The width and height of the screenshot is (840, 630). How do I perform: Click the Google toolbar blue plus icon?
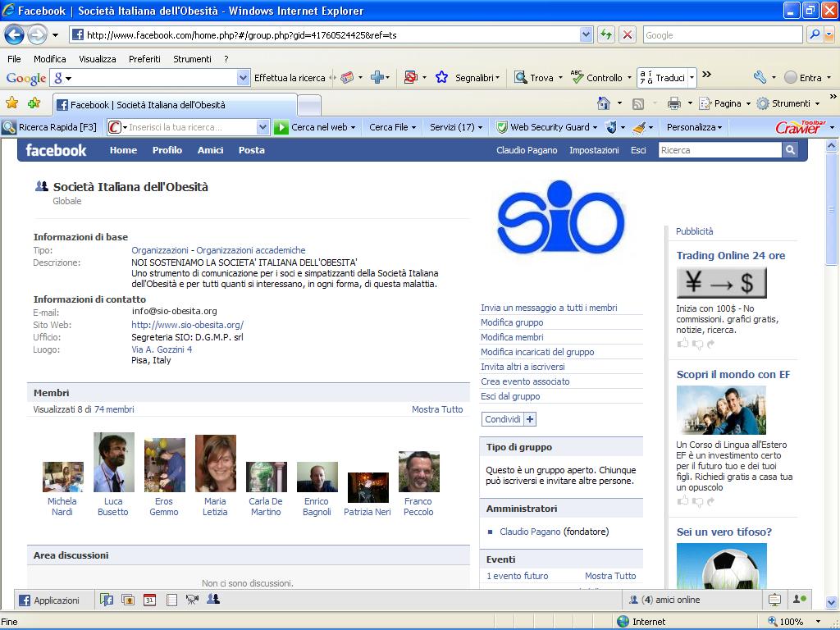[x=377, y=78]
